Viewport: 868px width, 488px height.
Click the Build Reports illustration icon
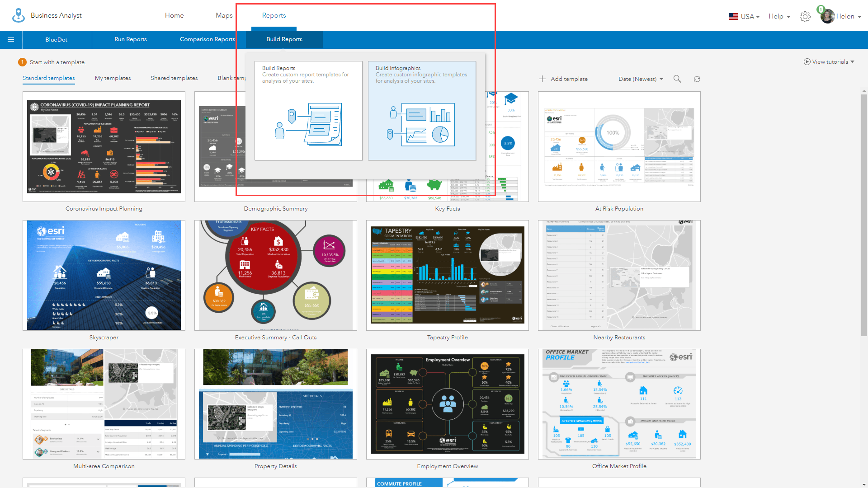tap(308, 124)
